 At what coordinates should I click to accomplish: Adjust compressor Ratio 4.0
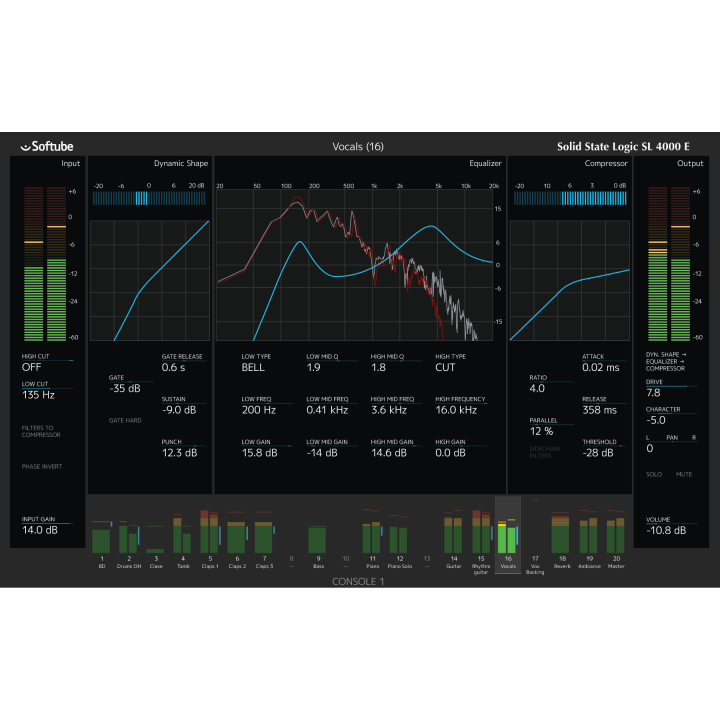[x=551, y=384]
